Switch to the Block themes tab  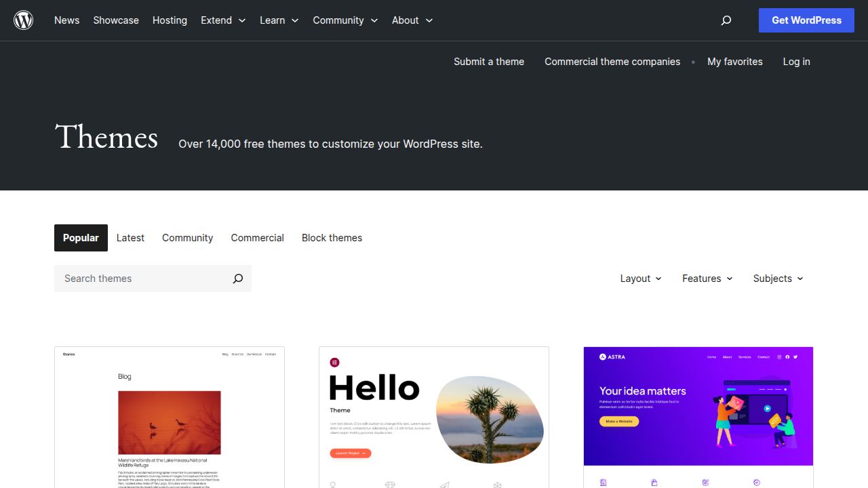[332, 238]
